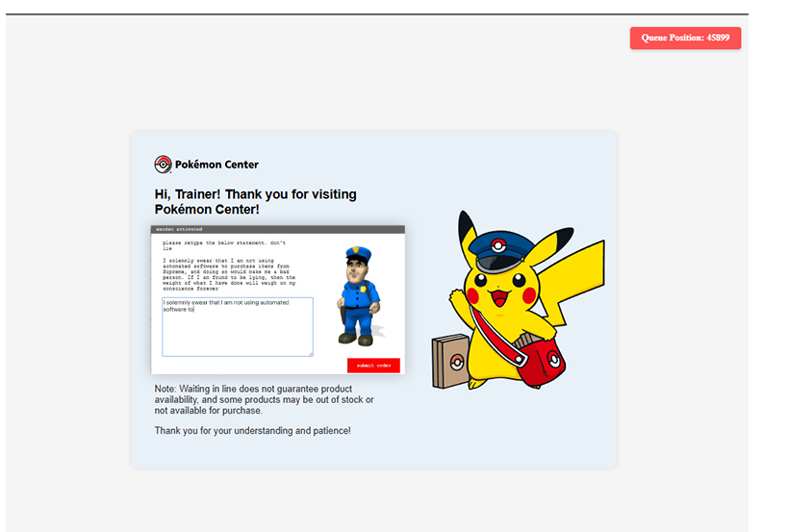Click the "Note: Waiting in line" paragraph
This screenshot has width=789, height=532.
(265, 399)
